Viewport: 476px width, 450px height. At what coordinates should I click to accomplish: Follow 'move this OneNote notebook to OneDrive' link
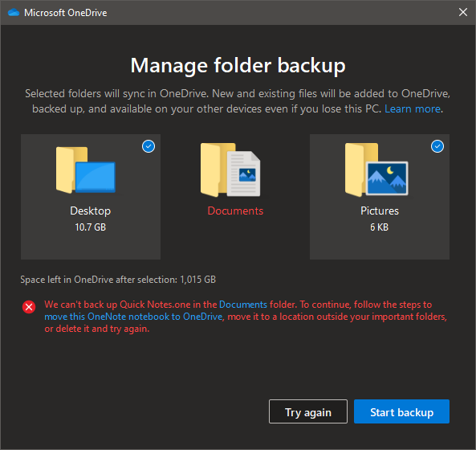coord(133,317)
